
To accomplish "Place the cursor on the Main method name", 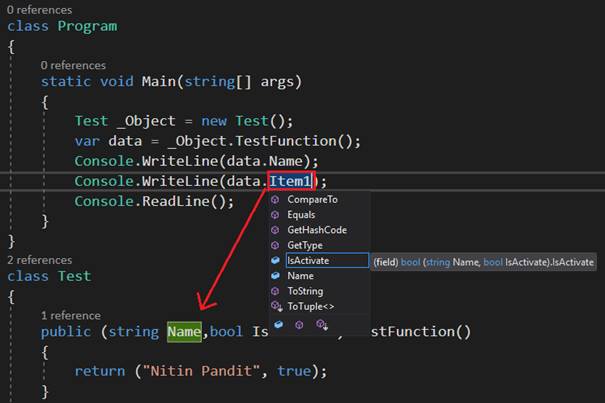I will tap(158, 81).
